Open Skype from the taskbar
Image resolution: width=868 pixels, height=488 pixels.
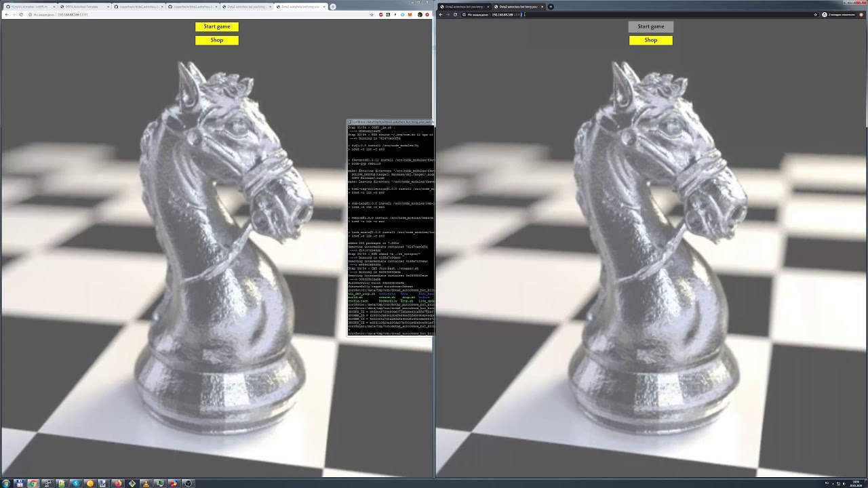(x=76, y=483)
